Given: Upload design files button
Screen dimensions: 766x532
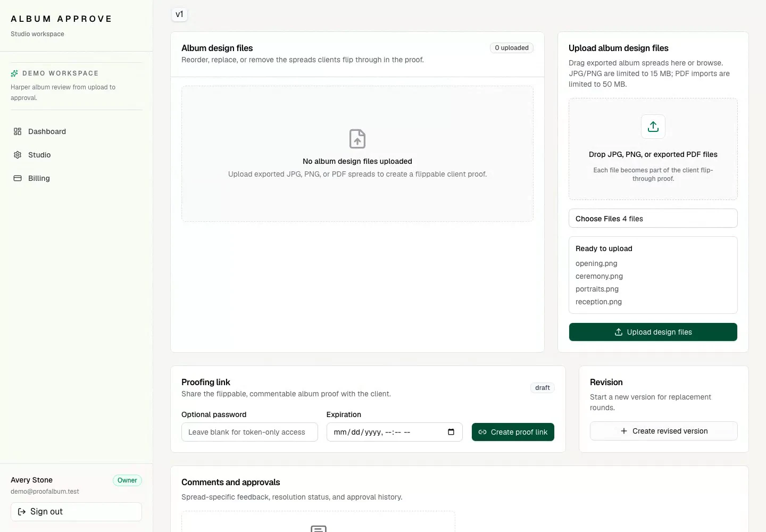Looking at the screenshot, I should (653, 332).
